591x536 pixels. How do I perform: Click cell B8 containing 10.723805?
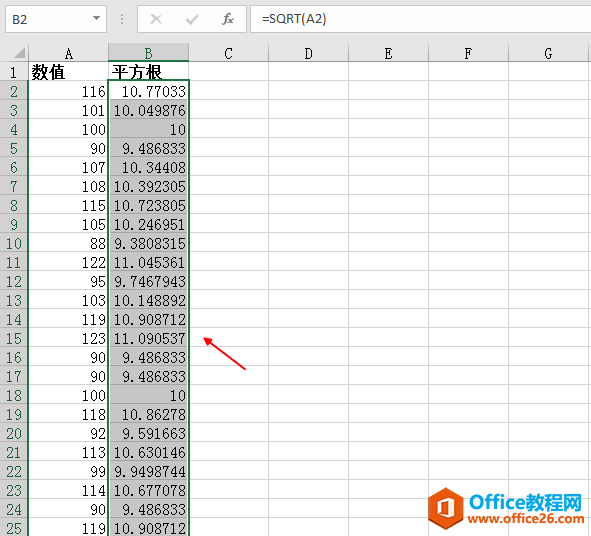(x=149, y=205)
